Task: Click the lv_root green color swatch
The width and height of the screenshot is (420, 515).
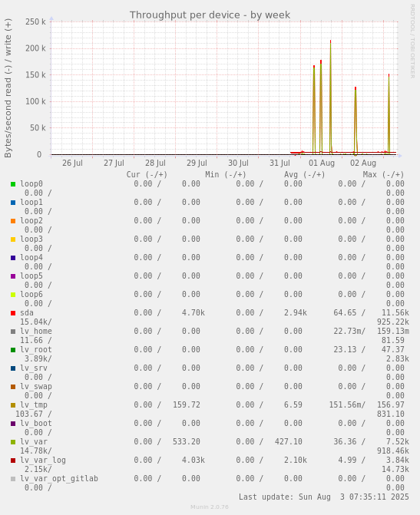Action: pos(13,350)
